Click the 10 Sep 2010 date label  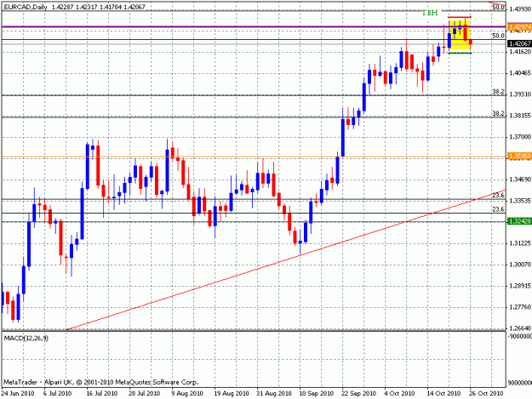[316, 393]
